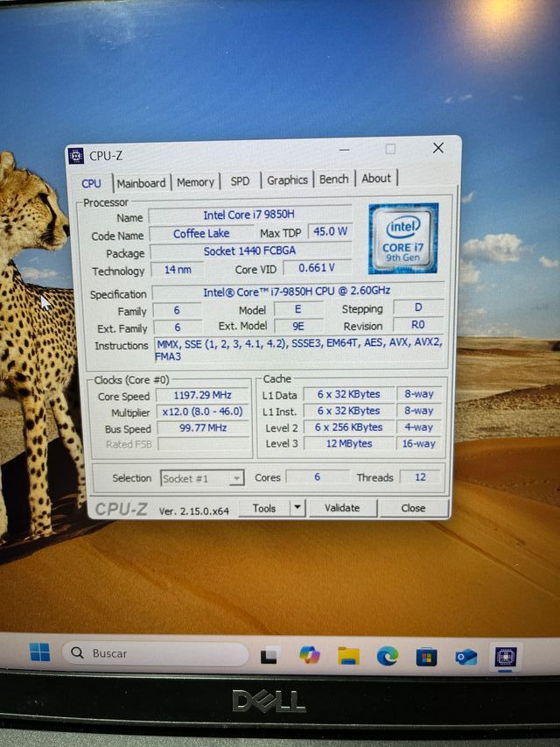The width and height of the screenshot is (560, 747).
Task: Click the Level 3 value 12 MBytes
Action: point(349,443)
